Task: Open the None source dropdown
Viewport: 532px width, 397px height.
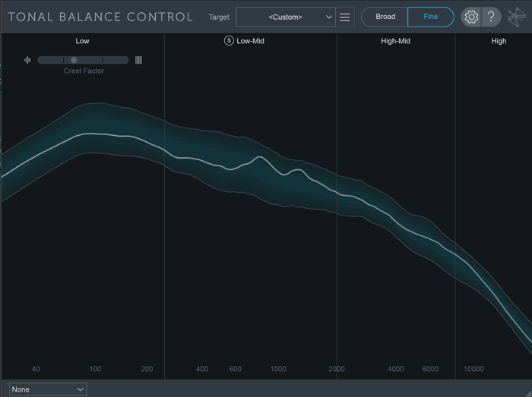Action: pos(48,389)
